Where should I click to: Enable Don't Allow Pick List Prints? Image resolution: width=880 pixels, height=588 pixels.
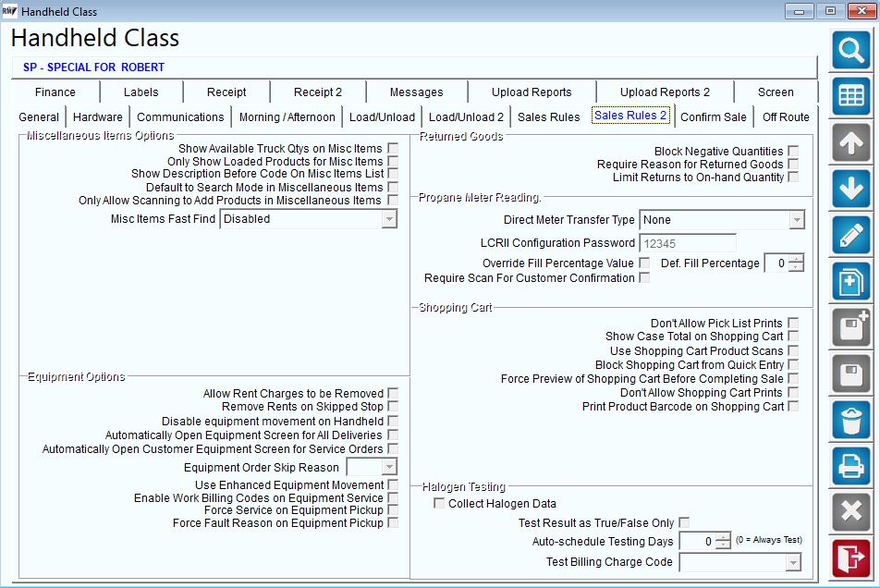793,324
